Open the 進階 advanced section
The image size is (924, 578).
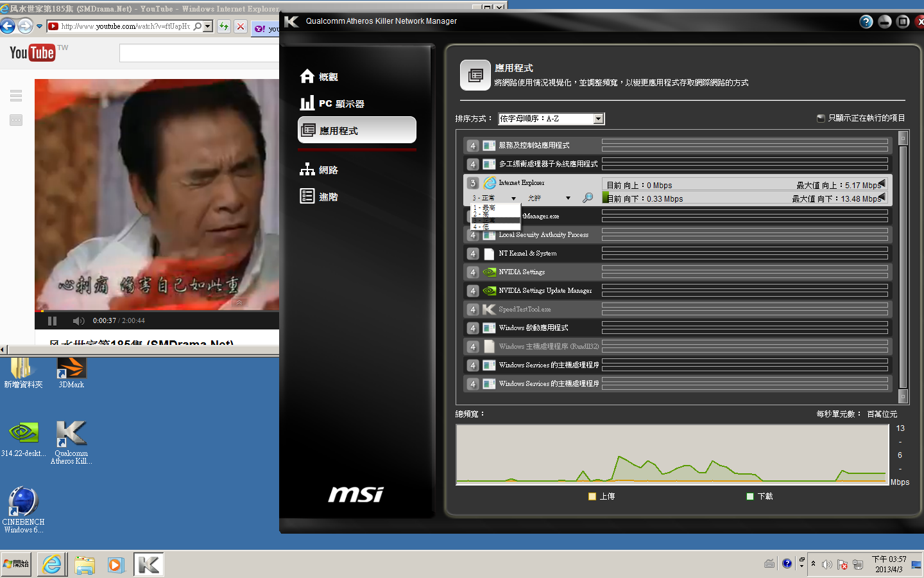[x=319, y=197]
